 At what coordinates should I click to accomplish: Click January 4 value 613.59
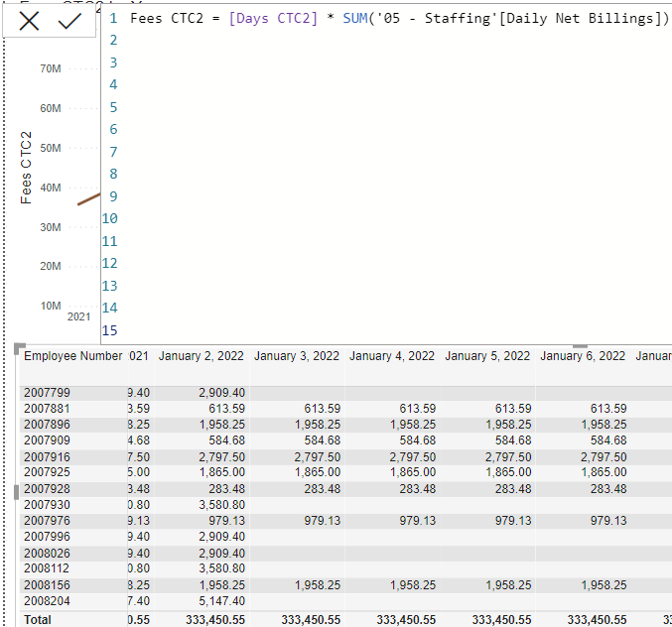click(x=418, y=408)
